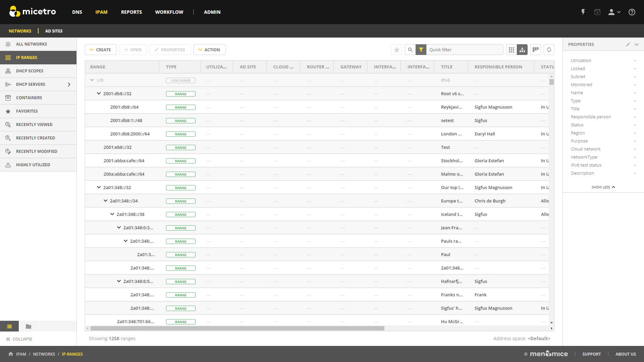
Task: Toggle the hierarchical tree view
Action: tap(522, 50)
